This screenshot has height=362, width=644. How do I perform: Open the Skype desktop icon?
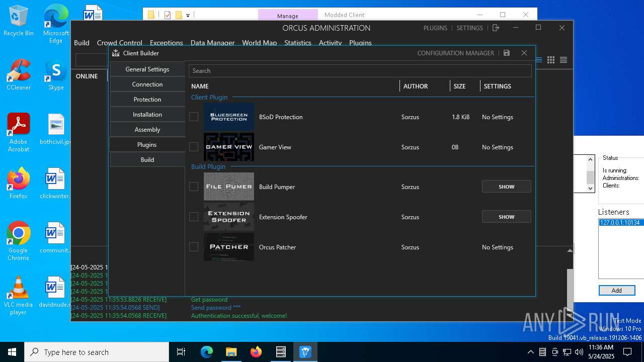56,75
